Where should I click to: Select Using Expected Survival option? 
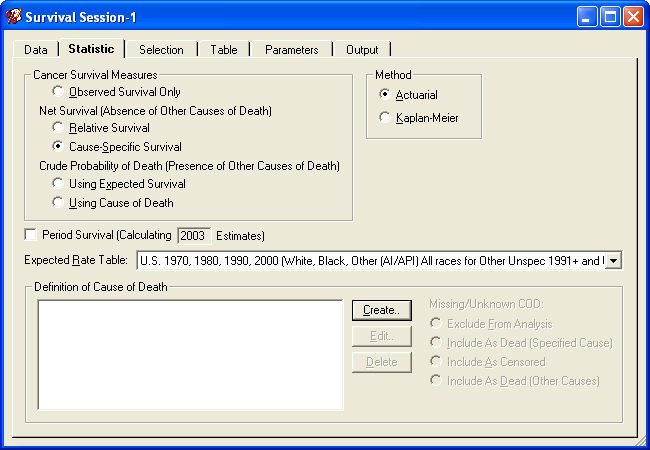(58, 184)
